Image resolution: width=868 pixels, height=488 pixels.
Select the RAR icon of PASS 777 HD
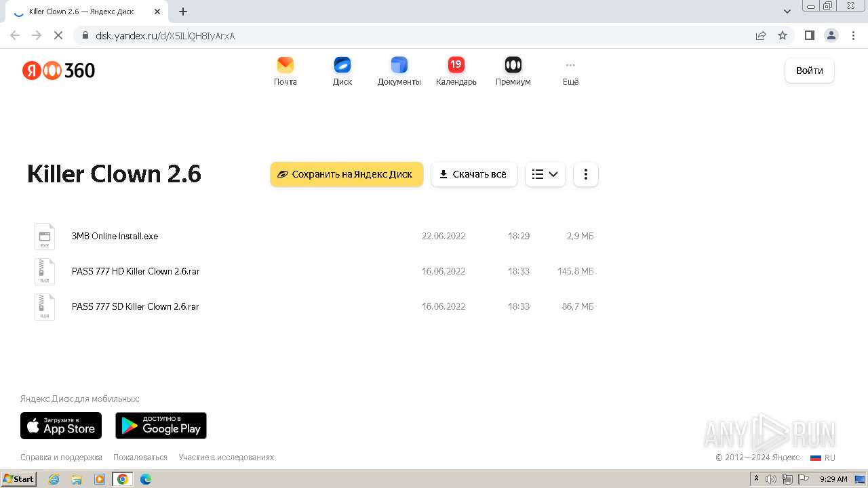point(45,272)
